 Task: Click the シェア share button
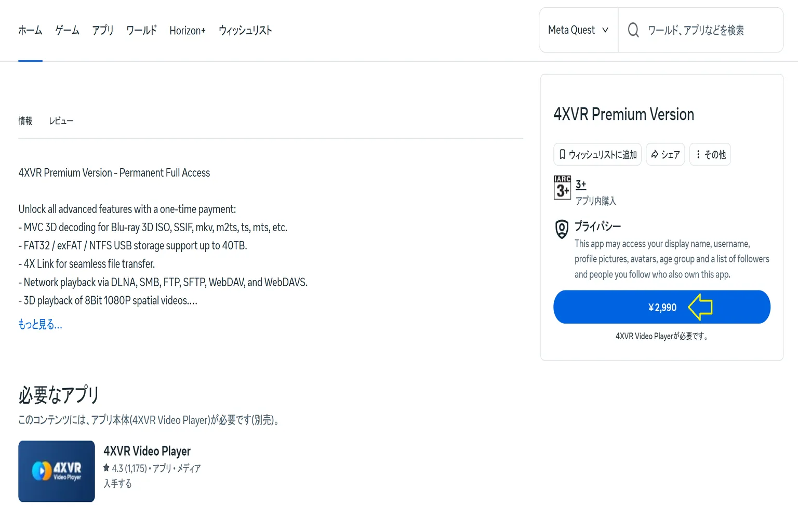pos(665,154)
